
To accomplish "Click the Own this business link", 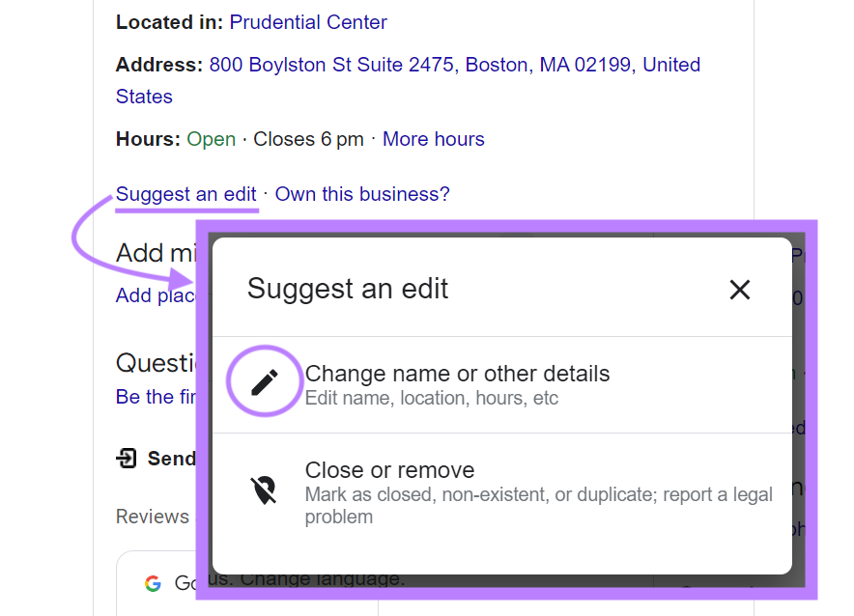I will click(361, 194).
